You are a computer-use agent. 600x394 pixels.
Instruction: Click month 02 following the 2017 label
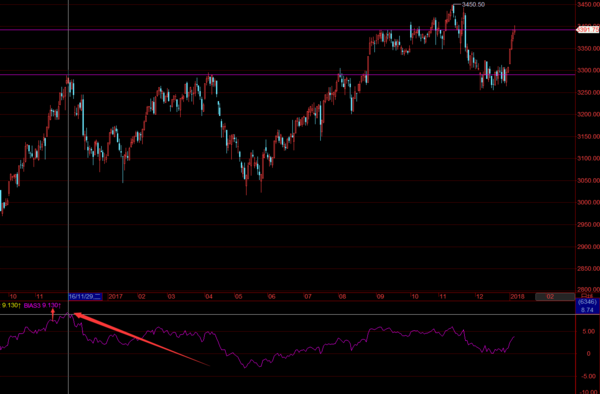(x=142, y=296)
